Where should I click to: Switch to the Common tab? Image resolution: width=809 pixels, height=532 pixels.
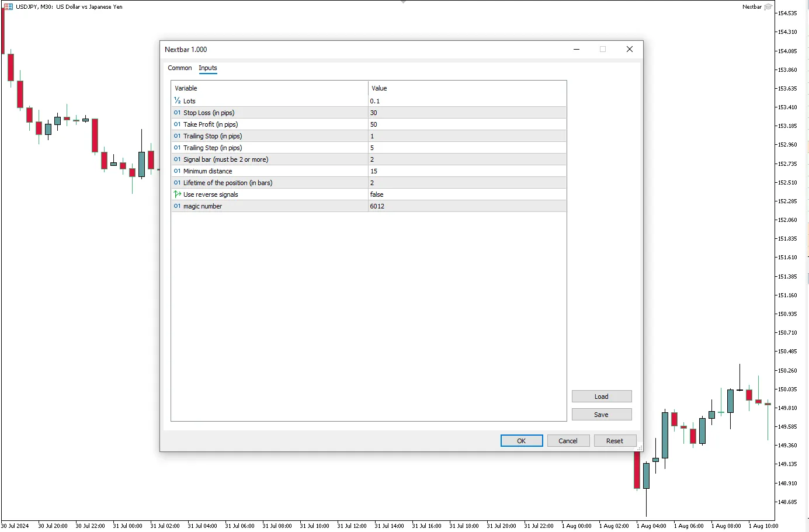point(179,68)
